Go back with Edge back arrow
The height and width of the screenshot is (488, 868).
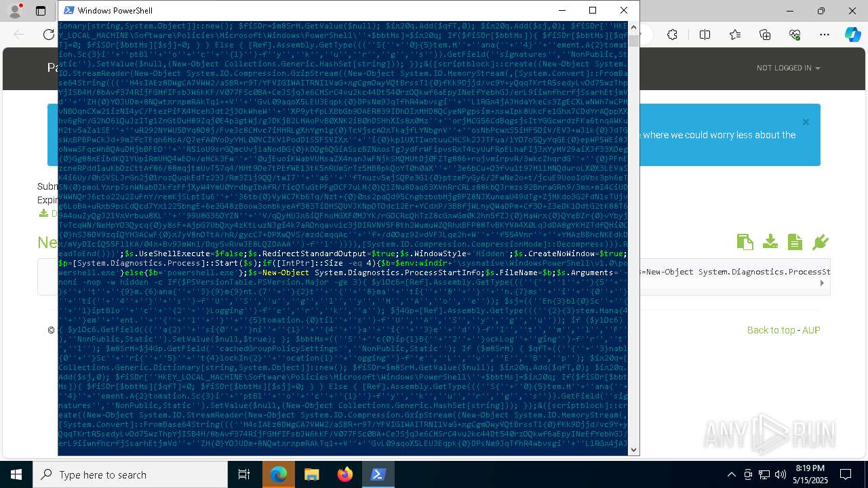pyautogui.click(x=19, y=35)
